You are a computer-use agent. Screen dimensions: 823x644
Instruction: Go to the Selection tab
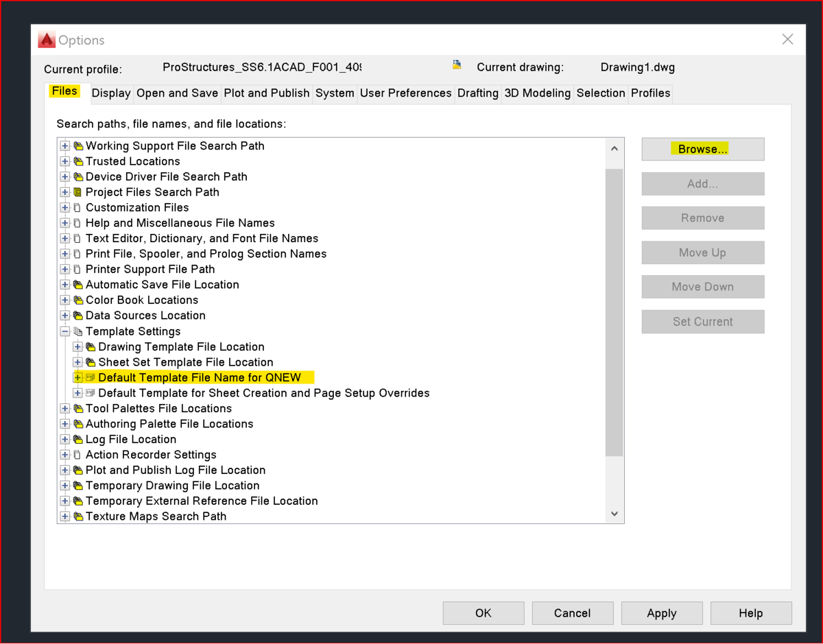point(601,93)
